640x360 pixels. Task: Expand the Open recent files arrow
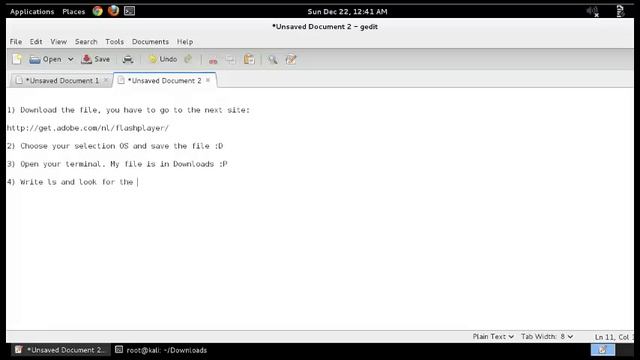(x=71, y=60)
